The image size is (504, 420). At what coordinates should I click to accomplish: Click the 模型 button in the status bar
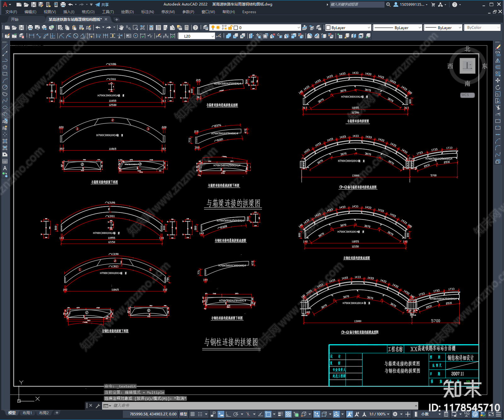click(183, 414)
